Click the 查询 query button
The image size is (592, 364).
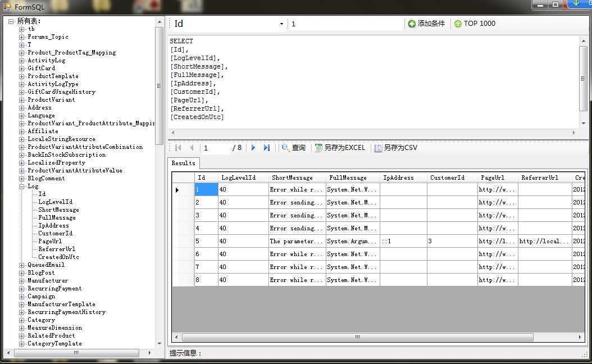pyautogui.click(x=294, y=148)
